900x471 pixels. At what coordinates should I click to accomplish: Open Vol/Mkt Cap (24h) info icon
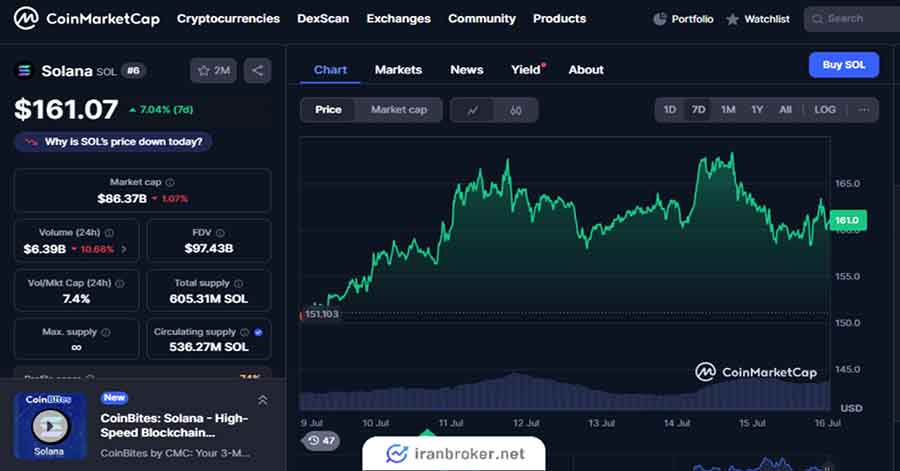119,283
